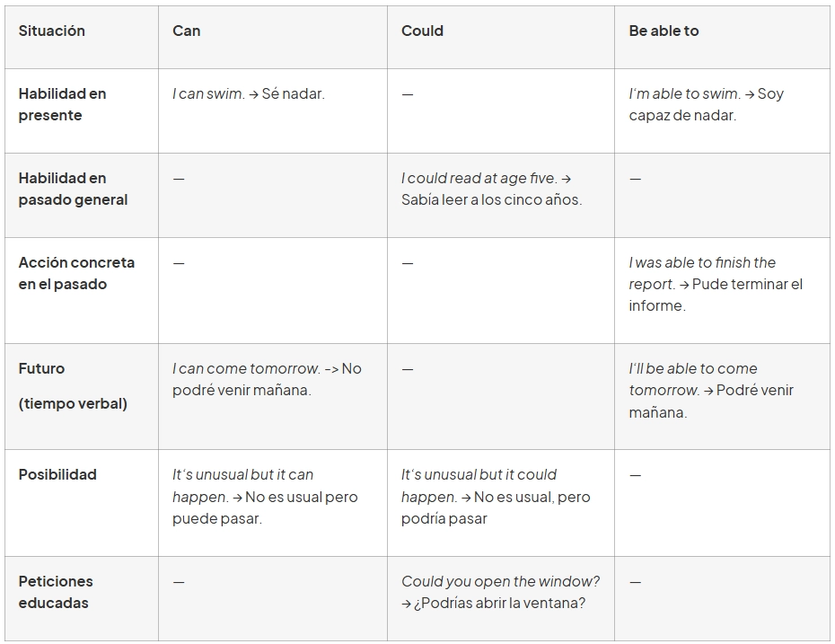Select 'I was able to finish the report' text
Screen dimensions: 835x644
pos(716,284)
